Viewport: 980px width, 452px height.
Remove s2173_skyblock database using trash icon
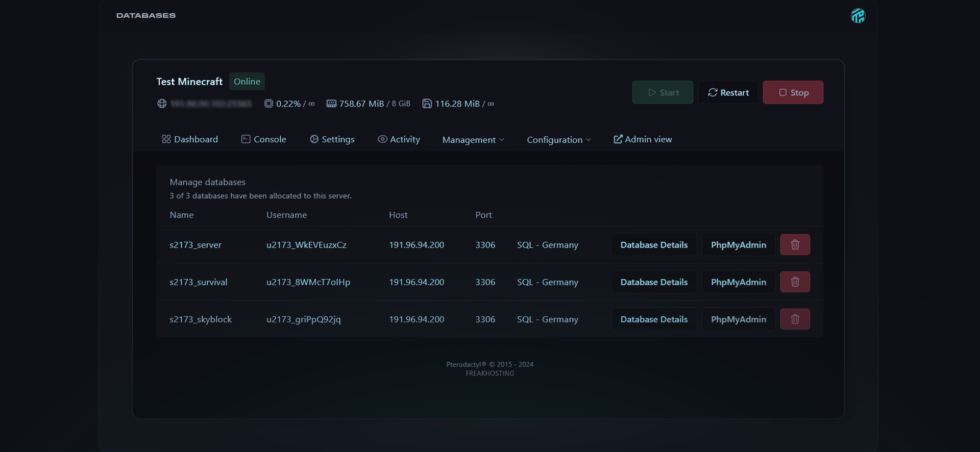(x=795, y=319)
